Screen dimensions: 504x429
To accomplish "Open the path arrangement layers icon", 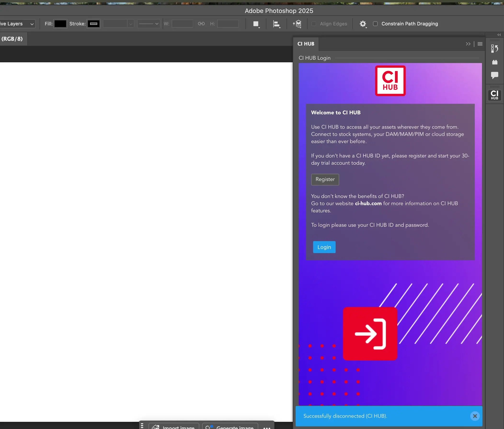I will coord(297,24).
